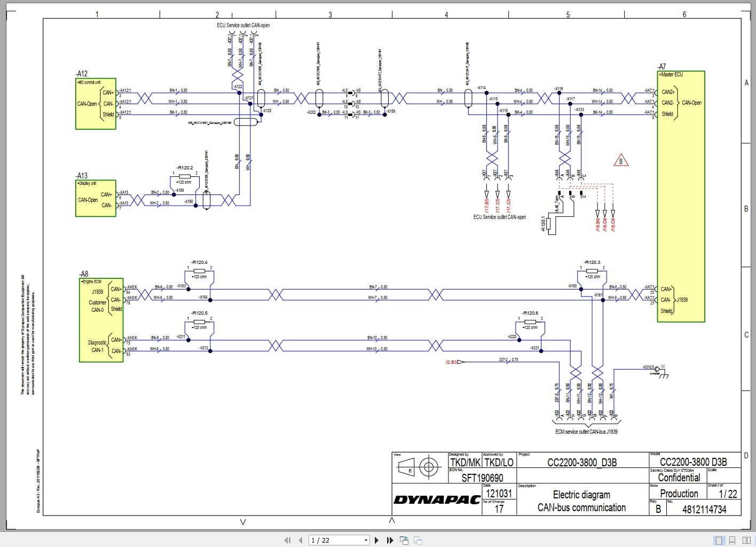
Task: Switch to two-page view
Action: (746, 540)
